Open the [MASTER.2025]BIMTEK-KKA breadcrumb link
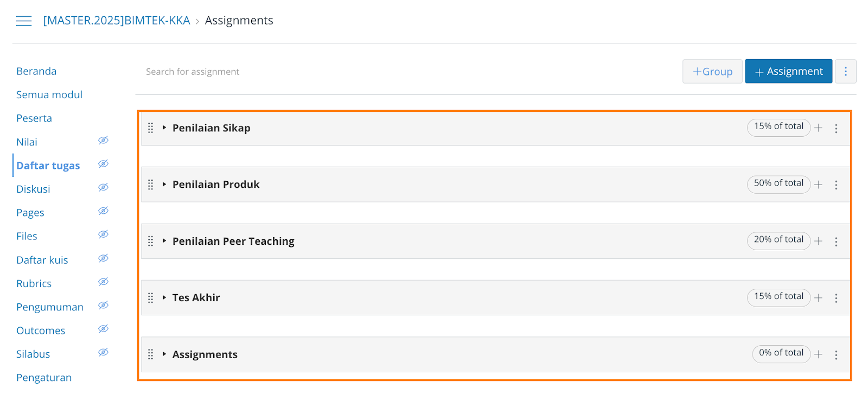 pyautogui.click(x=117, y=21)
